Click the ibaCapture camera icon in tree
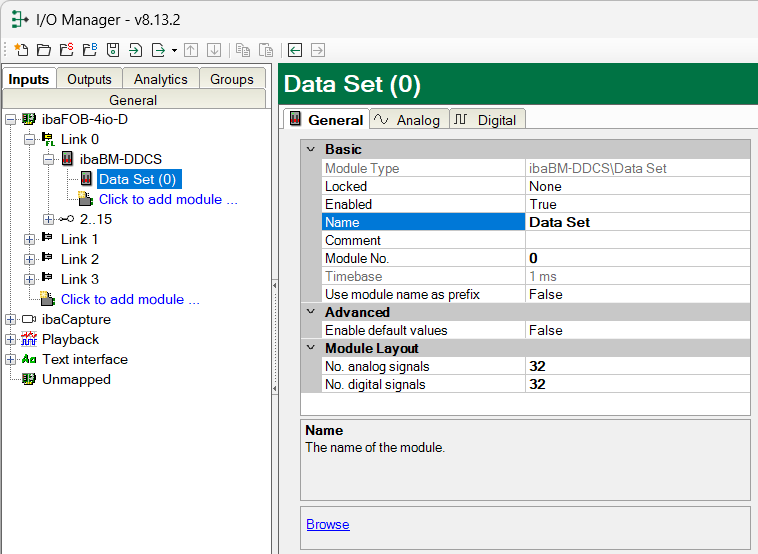This screenshot has width=758, height=554. [x=29, y=319]
